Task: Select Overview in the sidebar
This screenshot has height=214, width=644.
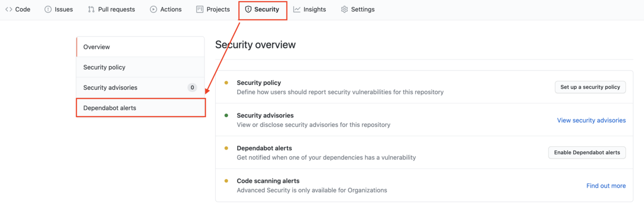Action: [140, 47]
